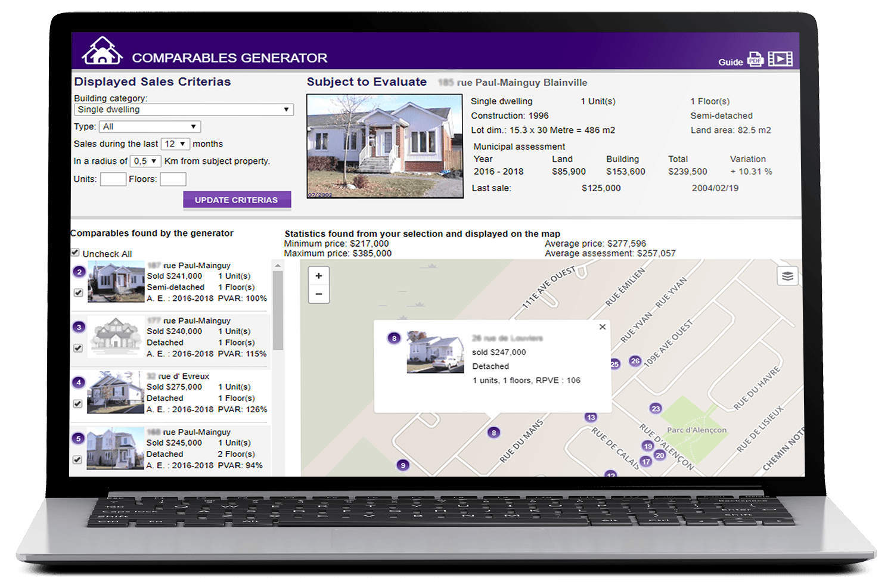The height and width of the screenshot is (588, 894).
Task: Select map pin 20
Action: click(660, 455)
